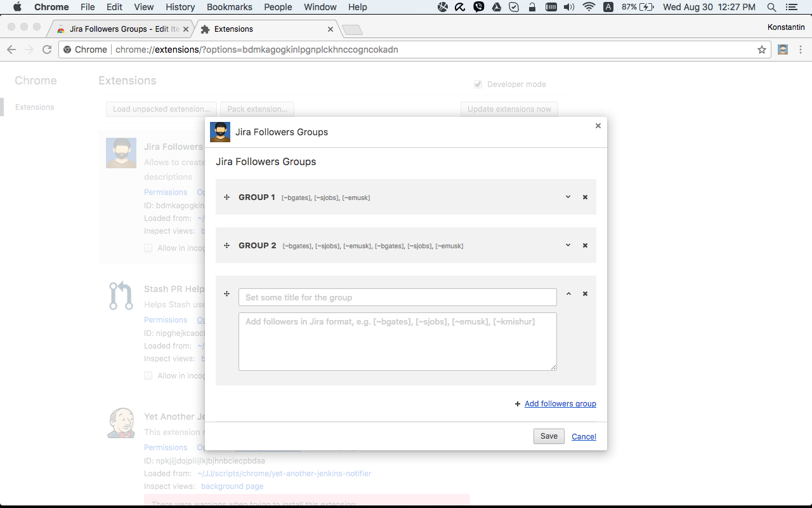This screenshot has height=508, width=812.
Task: Click the browser forward arrow
Action: (x=29, y=50)
